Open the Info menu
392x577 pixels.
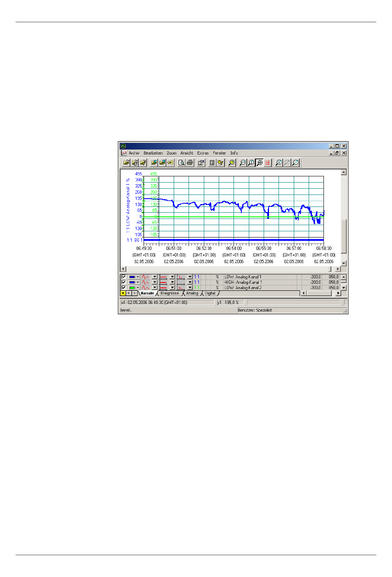[x=234, y=153]
